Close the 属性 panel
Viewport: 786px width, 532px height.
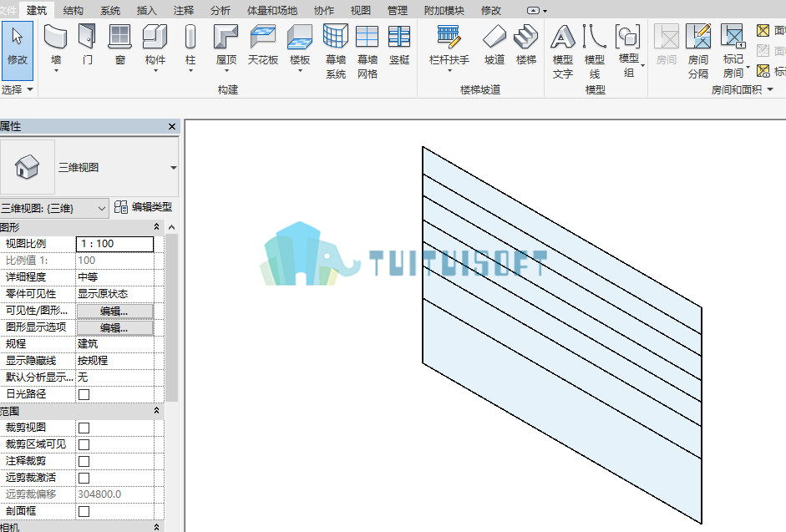pos(172,126)
